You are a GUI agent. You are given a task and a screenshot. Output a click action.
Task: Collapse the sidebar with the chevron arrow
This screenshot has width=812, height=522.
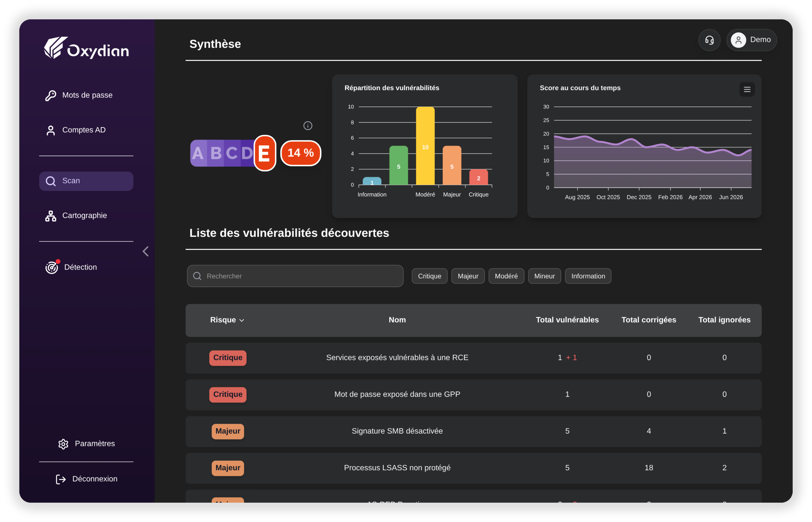click(x=146, y=251)
